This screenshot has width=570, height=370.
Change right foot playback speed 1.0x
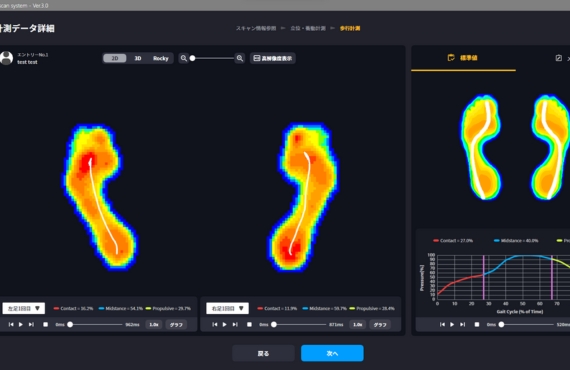pos(358,324)
